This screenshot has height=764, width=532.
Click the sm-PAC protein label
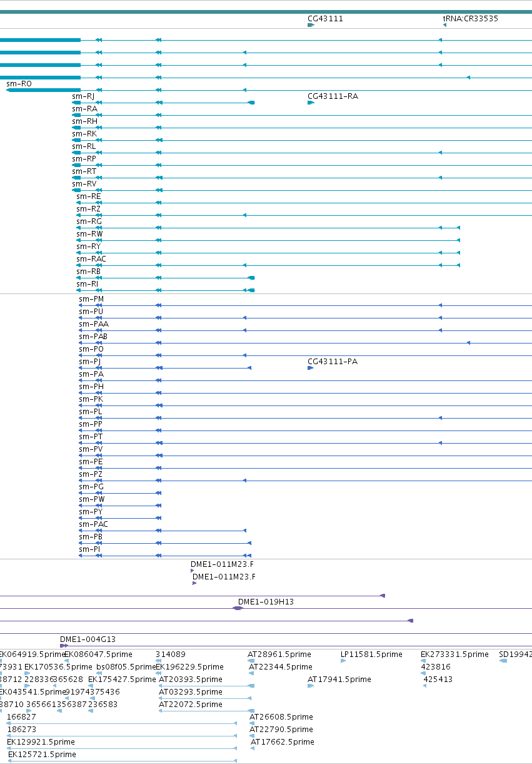[x=94, y=524]
